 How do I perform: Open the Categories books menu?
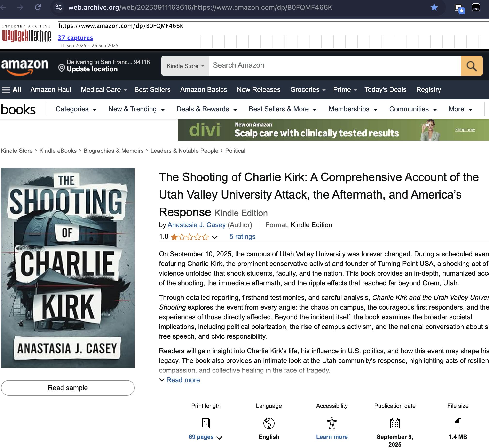pyautogui.click(x=76, y=109)
